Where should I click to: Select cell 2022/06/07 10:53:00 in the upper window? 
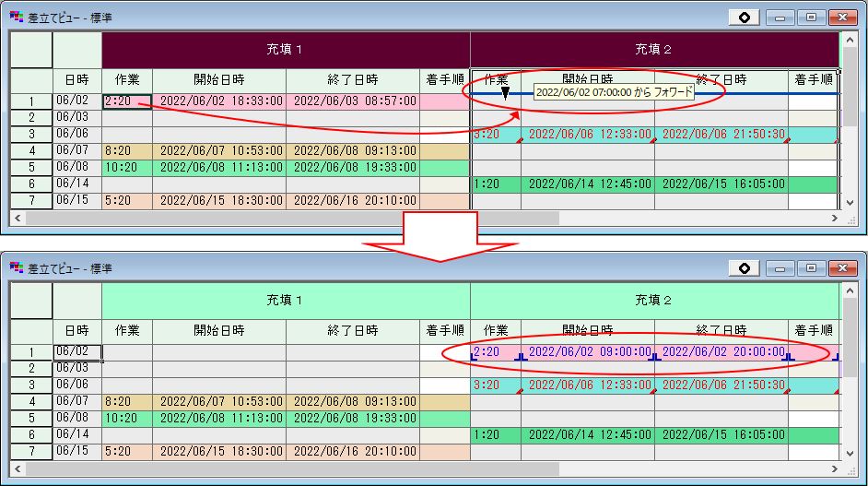pyautogui.click(x=219, y=150)
